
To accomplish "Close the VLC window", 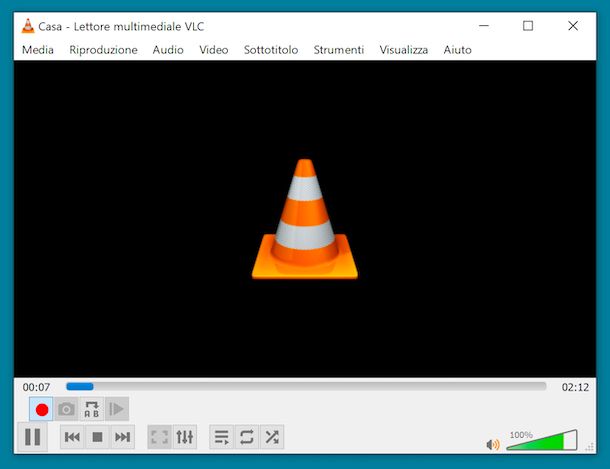I will coord(573,26).
